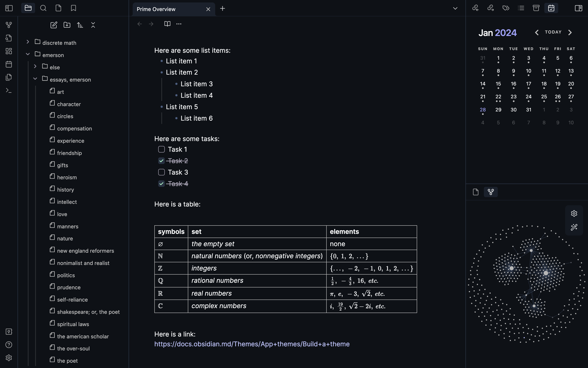Open the file explorer tab
The width and height of the screenshot is (588, 368).
point(28,8)
